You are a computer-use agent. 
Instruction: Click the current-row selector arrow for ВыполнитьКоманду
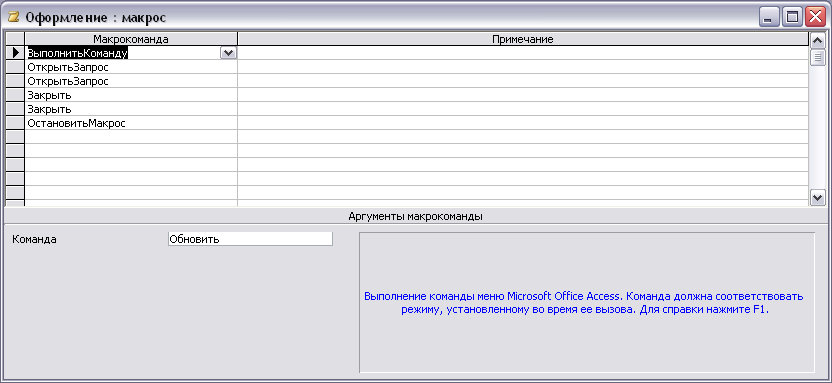(x=15, y=53)
